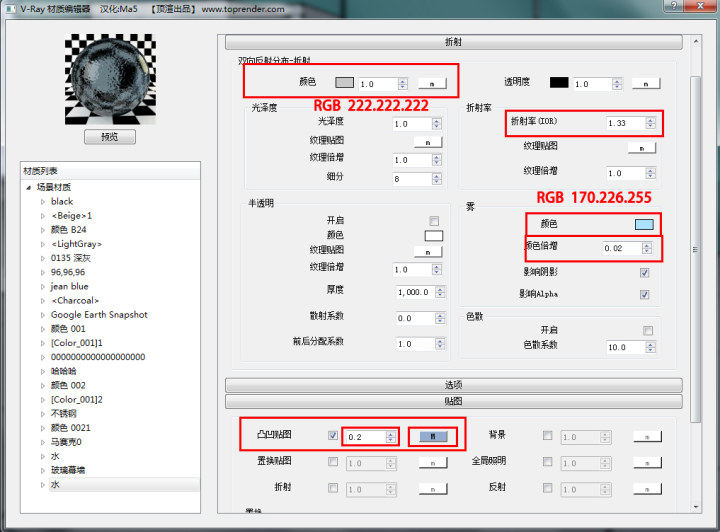Screen dimensions: 720x532
Task: Expand the jean blue material
Action: point(43,287)
